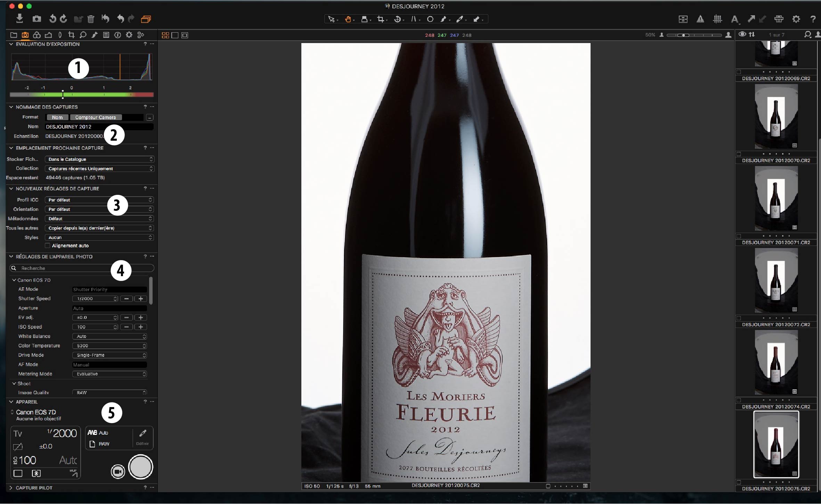Click the browser search magnifier icon
The width and height of the screenshot is (821, 504).
click(808, 35)
